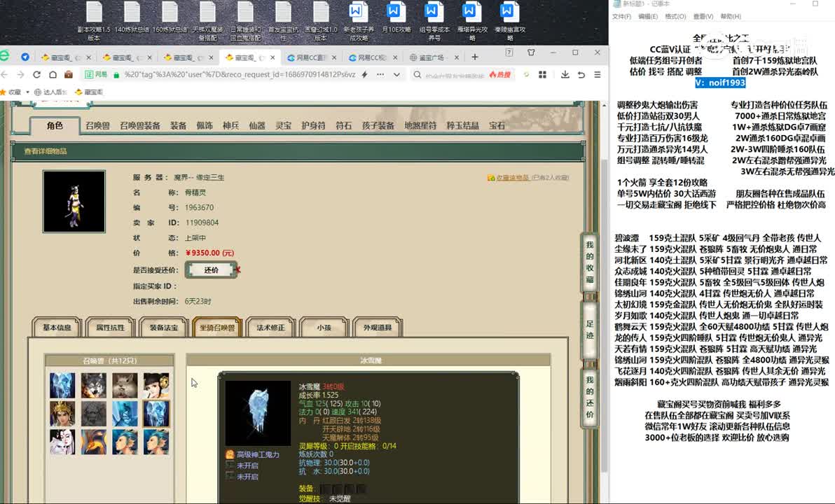Image resolution: width=835 pixels, height=504 pixels.
Task: Expand the address bar history chevron
Action: 396,74
